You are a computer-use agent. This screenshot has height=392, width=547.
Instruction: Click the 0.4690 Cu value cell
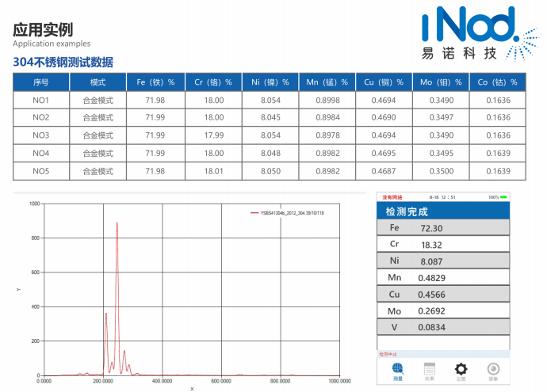pos(384,117)
